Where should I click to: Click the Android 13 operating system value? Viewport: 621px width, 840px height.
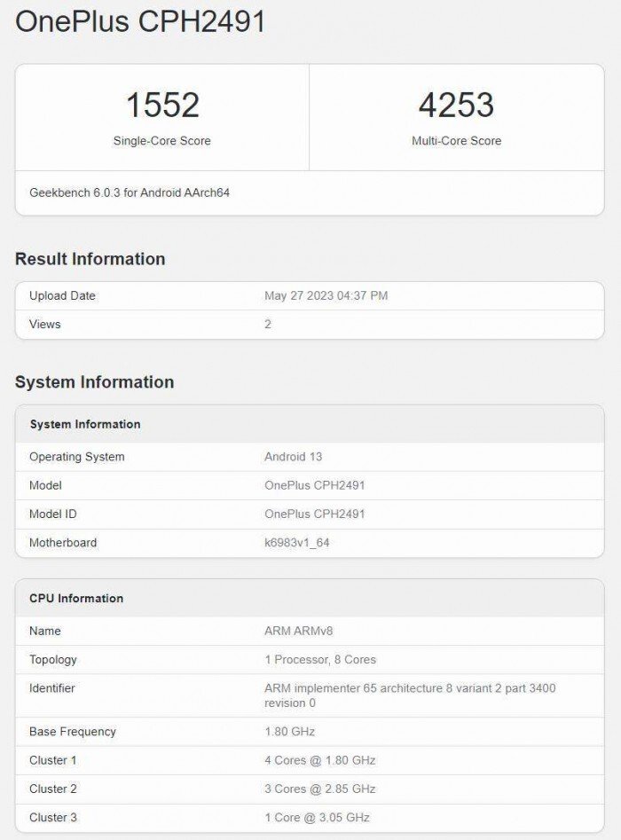click(293, 457)
